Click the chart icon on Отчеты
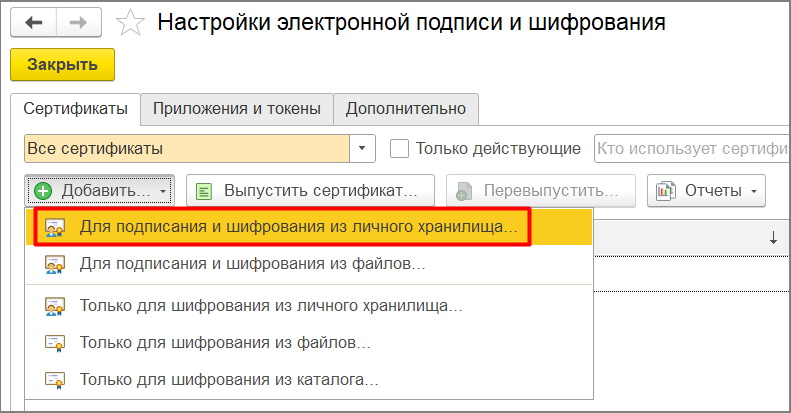This screenshot has height=413, width=791. (665, 191)
